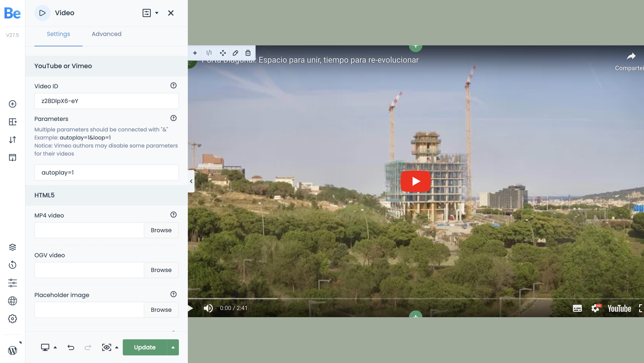This screenshot has width=644, height=363.
Task: Open the globe theme options icon
Action: [13, 301]
